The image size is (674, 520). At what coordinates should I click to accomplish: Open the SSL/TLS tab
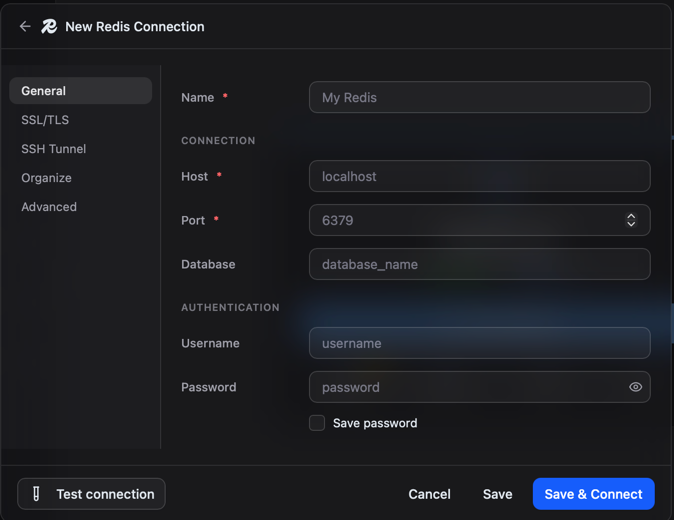click(80, 120)
